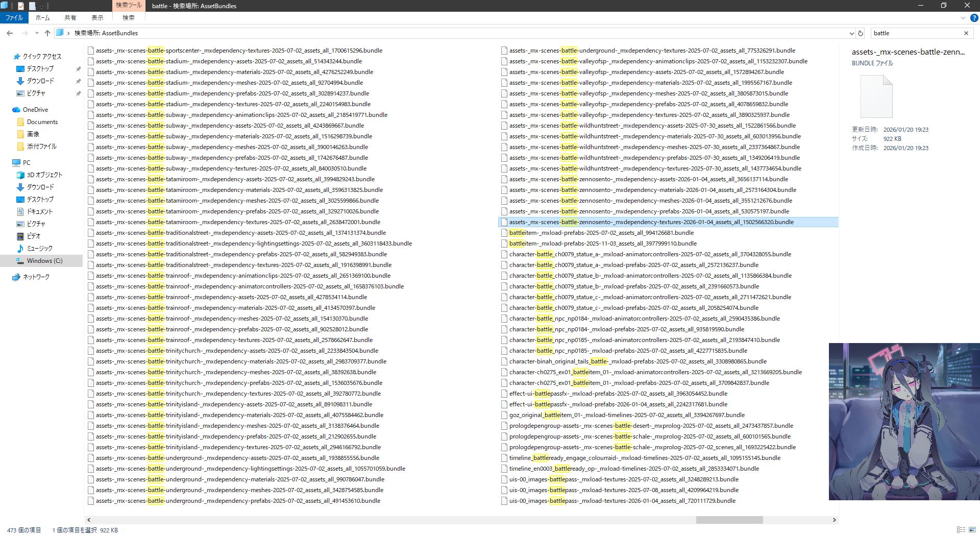Open the ファイル menu tab
Image resolution: width=980 pixels, height=536 pixels.
(14, 18)
